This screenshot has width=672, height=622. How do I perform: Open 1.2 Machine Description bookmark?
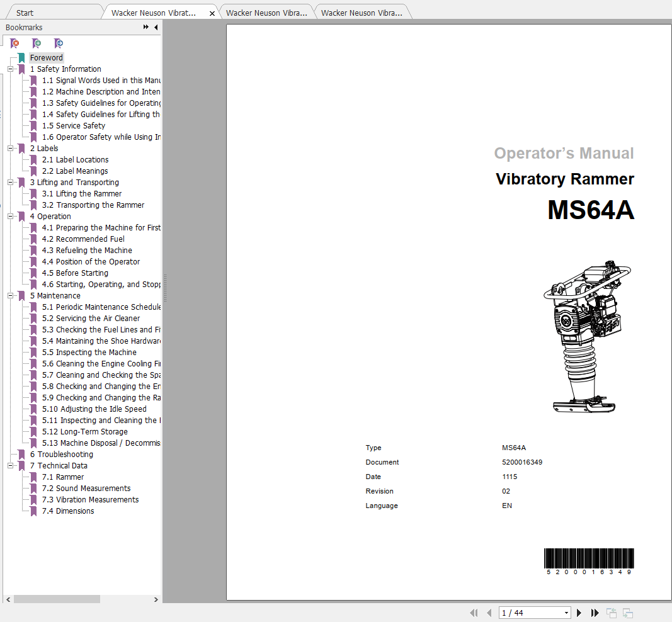point(101,92)
